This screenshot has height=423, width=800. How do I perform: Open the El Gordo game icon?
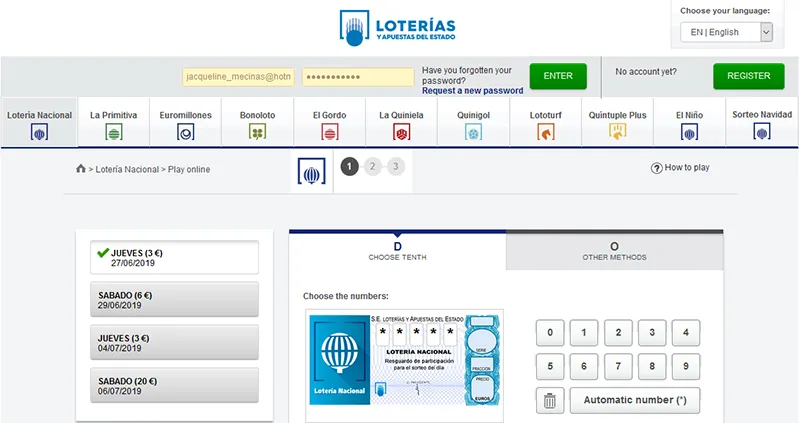330,133
